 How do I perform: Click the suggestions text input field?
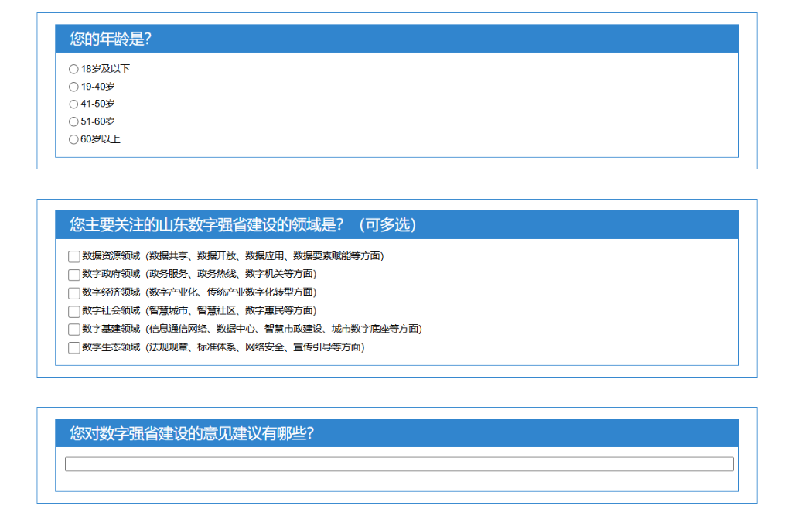398,464
